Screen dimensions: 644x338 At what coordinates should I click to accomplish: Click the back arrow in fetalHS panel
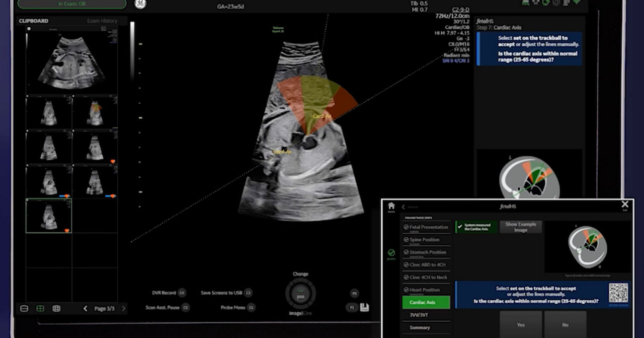404,207
